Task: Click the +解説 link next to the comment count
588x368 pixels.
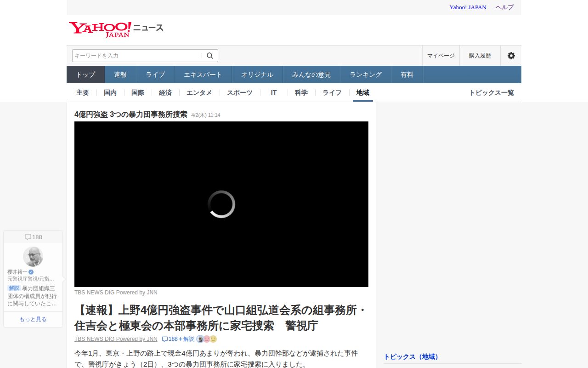Action: (x=189, y=339)
